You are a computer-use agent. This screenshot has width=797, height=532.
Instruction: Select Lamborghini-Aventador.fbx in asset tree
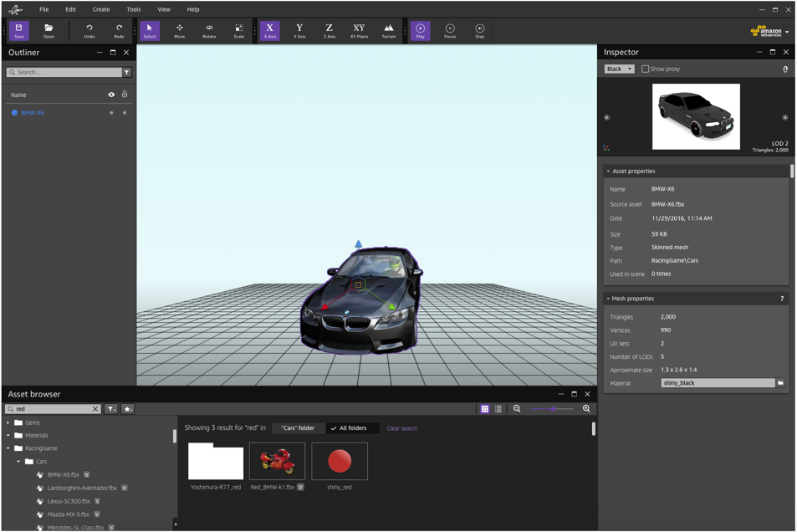coord(82,488)
